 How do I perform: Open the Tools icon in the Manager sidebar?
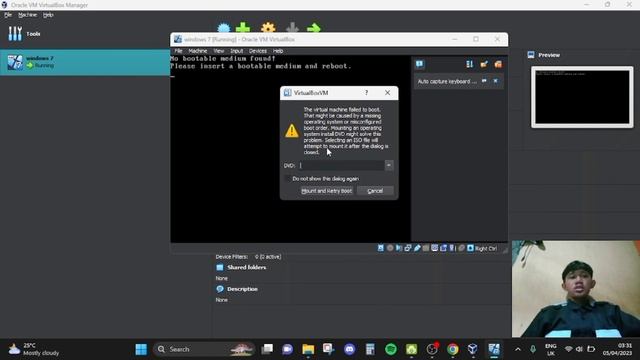click(15, 33)
